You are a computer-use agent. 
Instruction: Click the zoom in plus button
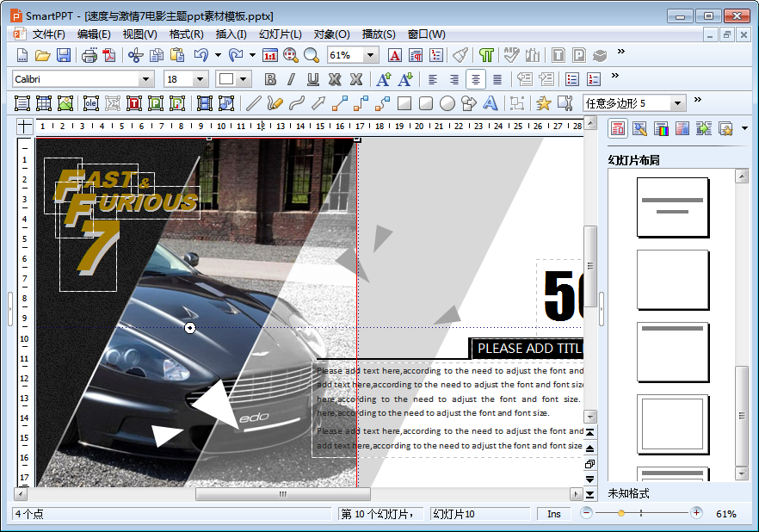tap(696, 513)
